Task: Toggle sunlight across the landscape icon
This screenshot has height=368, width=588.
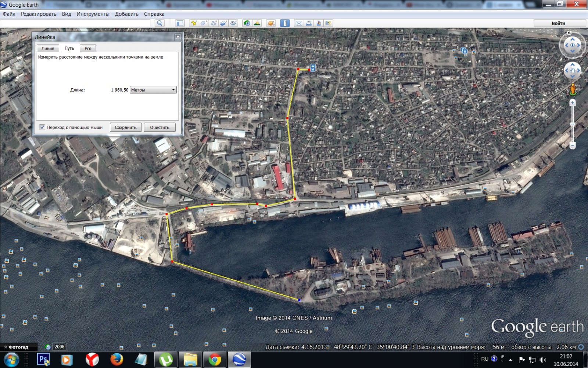Action: (x=257, y=23)
